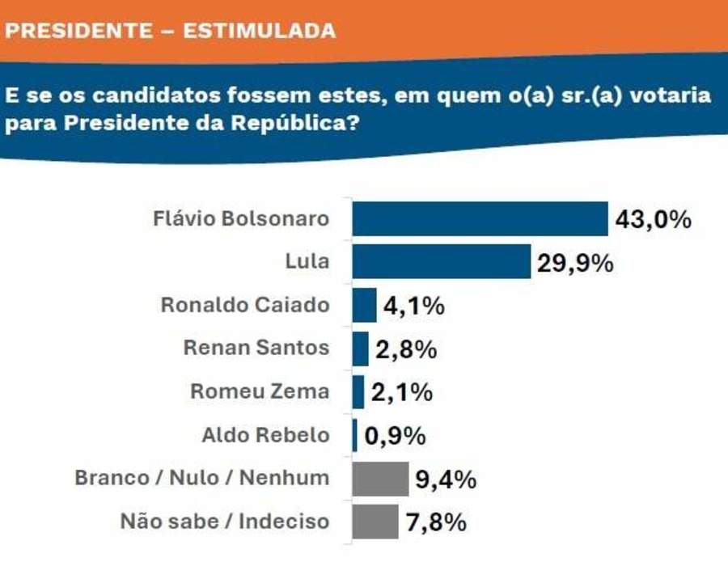This screenshot has height=562, width=728.
Task: Click the 9,4% percentage label
Action: (x=444, y=479)
